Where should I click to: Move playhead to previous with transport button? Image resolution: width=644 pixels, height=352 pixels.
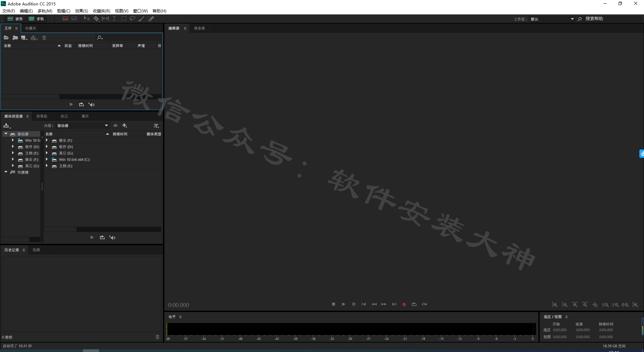coord(364,304)
